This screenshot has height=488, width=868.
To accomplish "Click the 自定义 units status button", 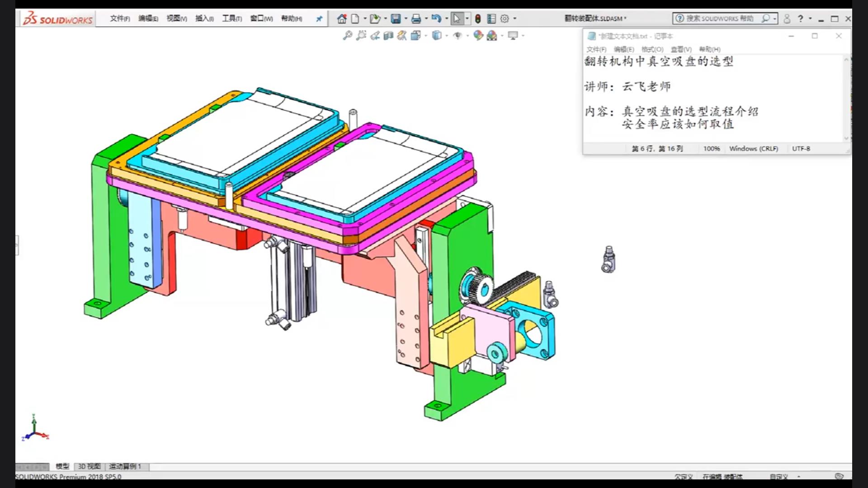I will coord(778,477).
